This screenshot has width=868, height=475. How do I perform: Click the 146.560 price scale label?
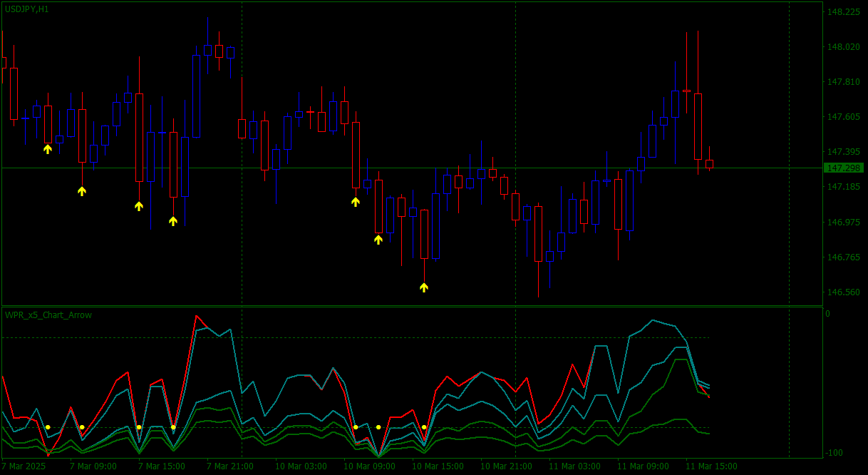click(x=843, y=292)
